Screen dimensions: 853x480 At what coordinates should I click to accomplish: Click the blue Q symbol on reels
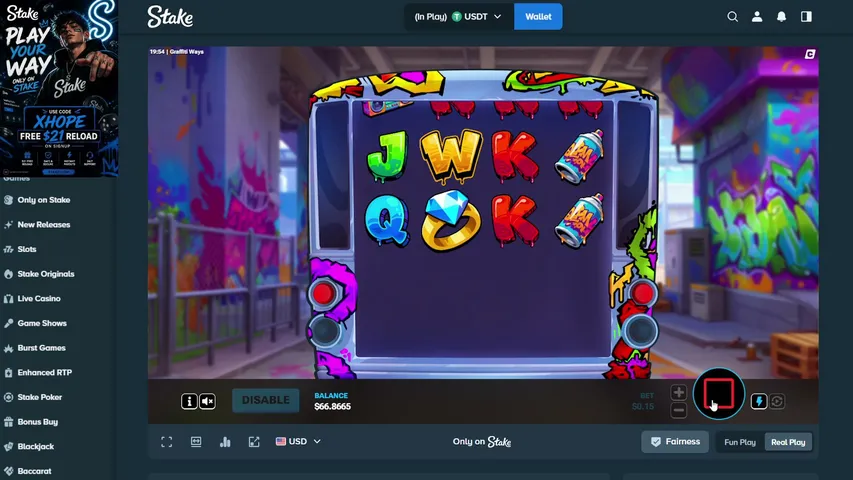(387, 220)
